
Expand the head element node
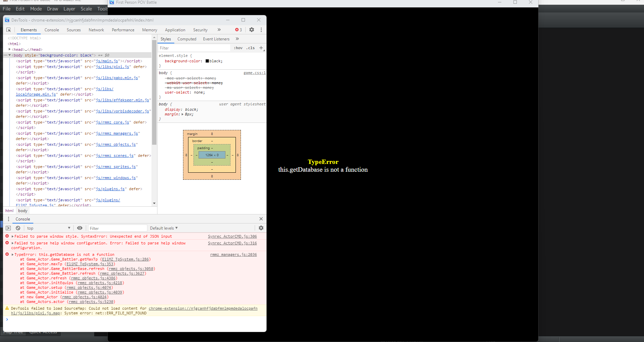click(x=9, y=49)
